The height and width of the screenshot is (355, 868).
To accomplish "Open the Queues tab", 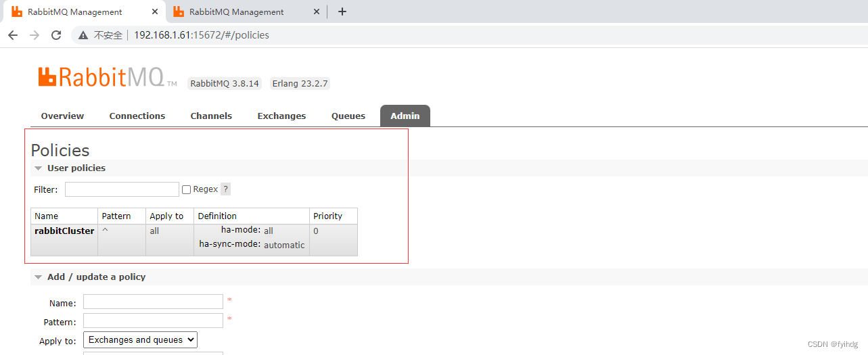I will click(x=348, y=116).
